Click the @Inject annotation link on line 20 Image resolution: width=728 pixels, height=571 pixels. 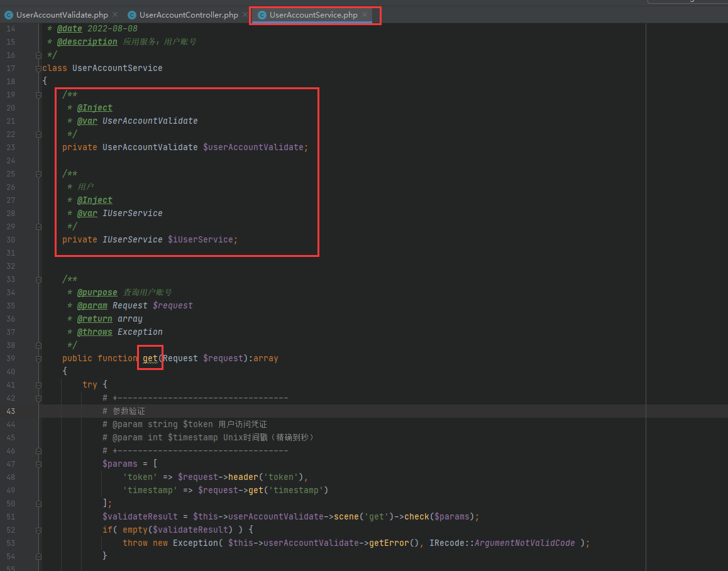coord(95,107)
